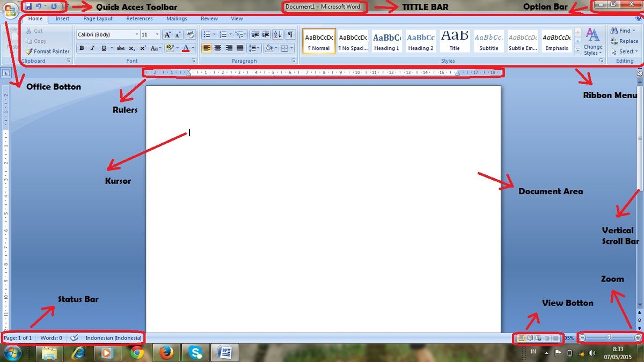This screenshot has height=362, width=644.
Task: Open Internet Explorer from taskbar
Action: pyautogui.click(x=79, y=352)
